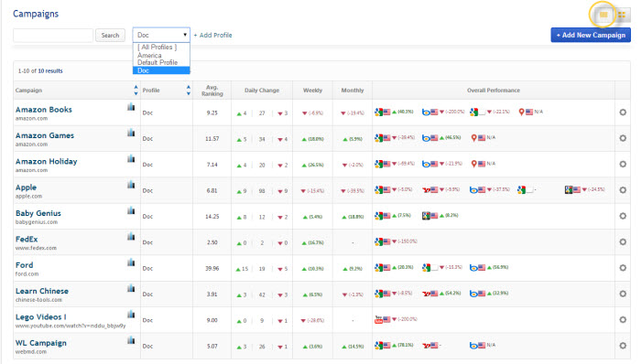The height and width of the screenshot is (364, 641).
Task: Click Add Profile link
Action: coord(212,35)
